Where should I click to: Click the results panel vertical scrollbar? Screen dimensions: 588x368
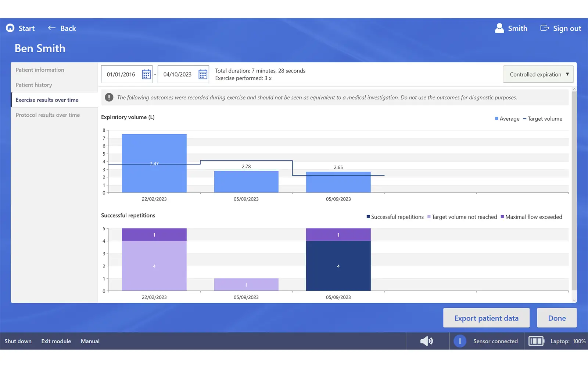click(x=574, y=191)
